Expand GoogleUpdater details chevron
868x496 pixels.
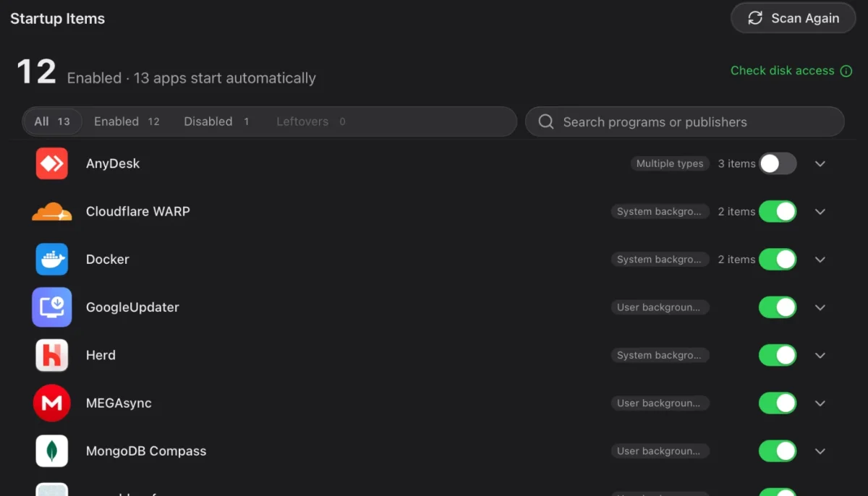click(820, 307)
